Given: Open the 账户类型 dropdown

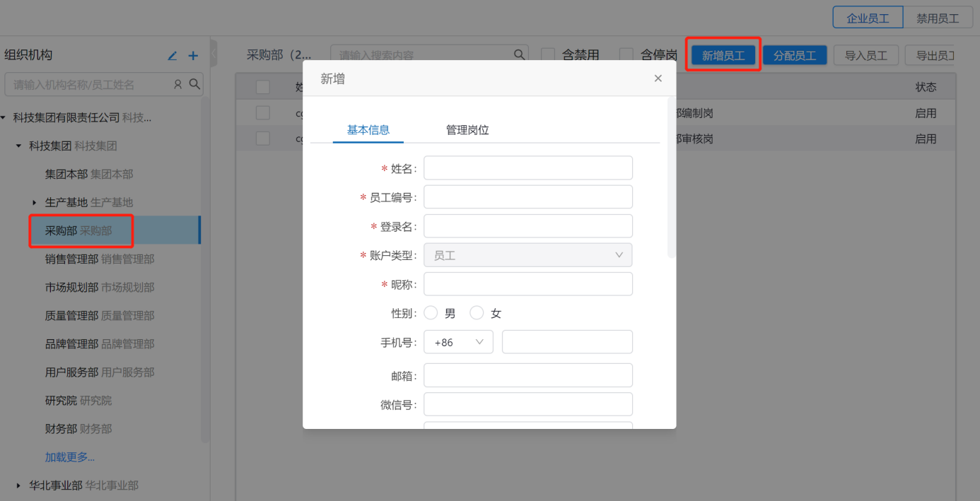Looking at the screenshot, I should pos(527,255).
